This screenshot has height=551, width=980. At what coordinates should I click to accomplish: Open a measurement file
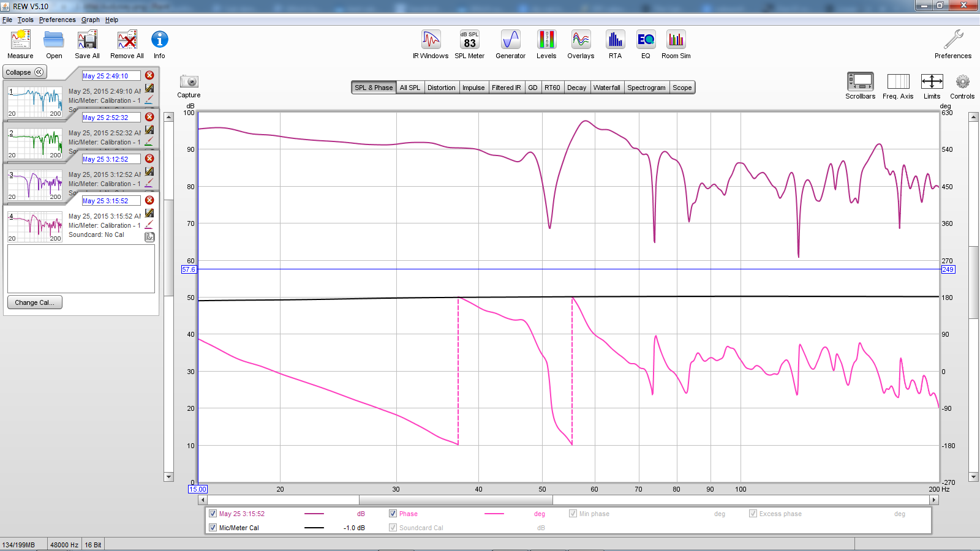tap(54, 45)
